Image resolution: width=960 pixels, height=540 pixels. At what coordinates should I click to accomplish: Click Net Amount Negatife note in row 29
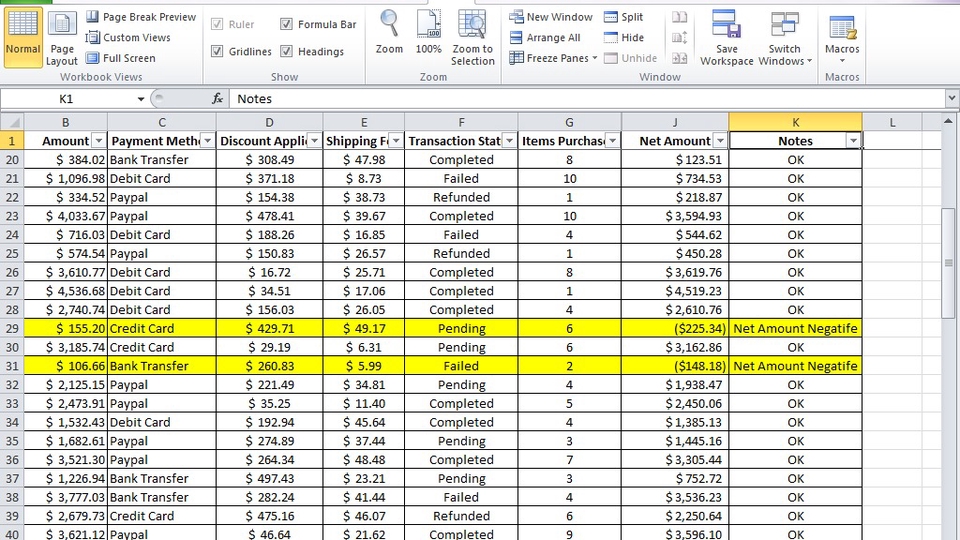click(795, 328)
